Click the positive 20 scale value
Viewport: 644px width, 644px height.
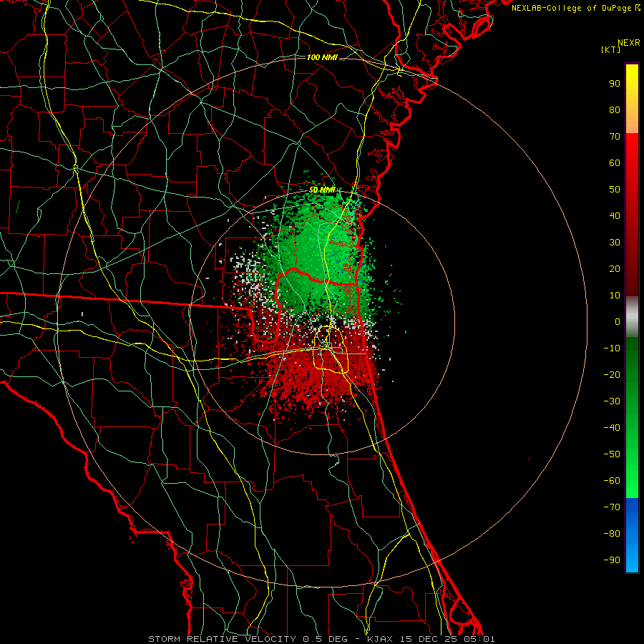615,269
